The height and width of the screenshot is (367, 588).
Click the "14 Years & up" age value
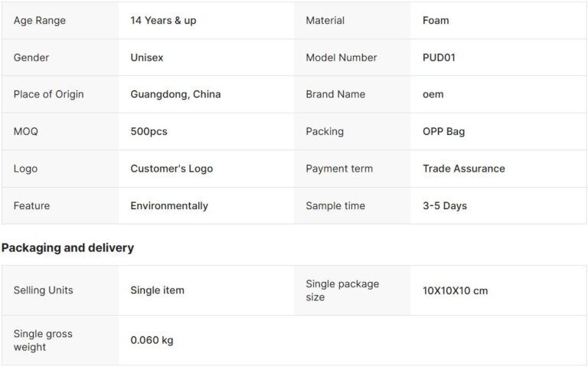(163, 21)
